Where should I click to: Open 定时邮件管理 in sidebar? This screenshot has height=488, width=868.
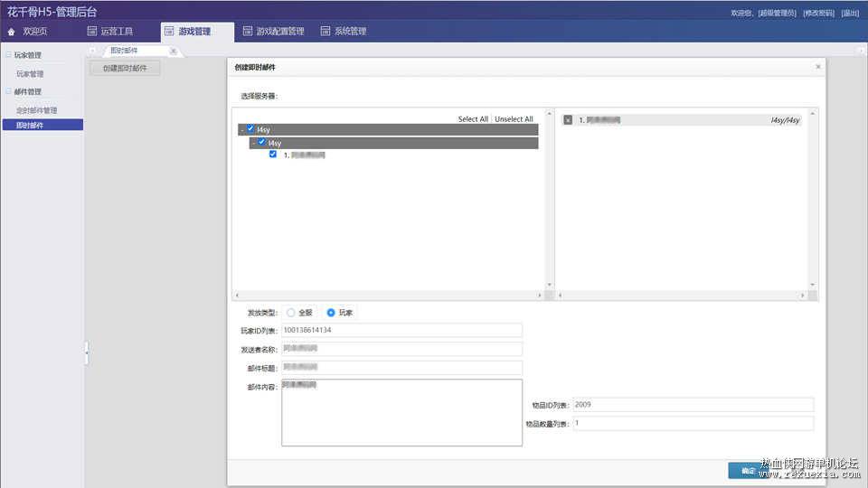[x=36, y=110]
